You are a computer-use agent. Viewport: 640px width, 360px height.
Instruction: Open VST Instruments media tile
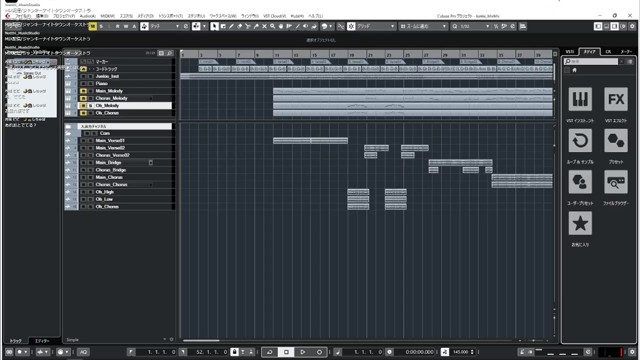[x=580, y=99]
